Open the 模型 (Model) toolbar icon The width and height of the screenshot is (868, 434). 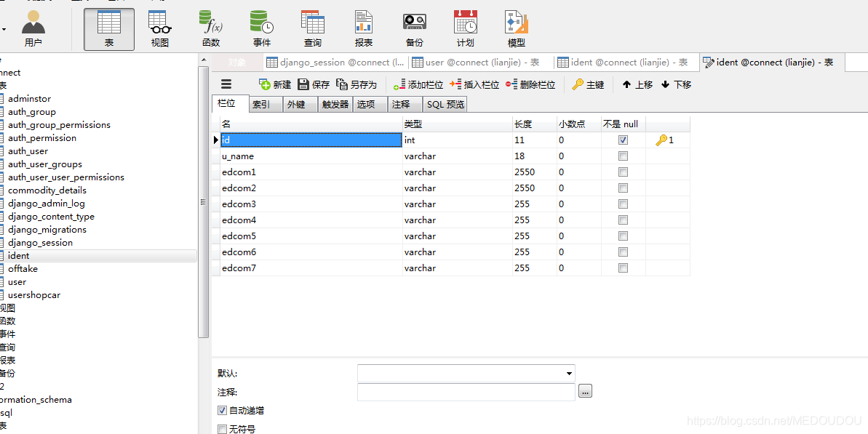tap(517, 28)
